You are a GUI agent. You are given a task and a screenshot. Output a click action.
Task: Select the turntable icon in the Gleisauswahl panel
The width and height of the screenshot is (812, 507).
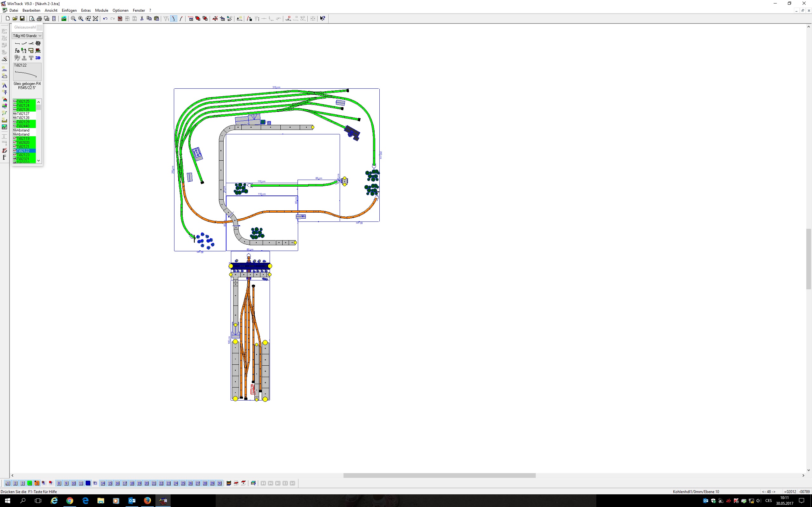38,43
